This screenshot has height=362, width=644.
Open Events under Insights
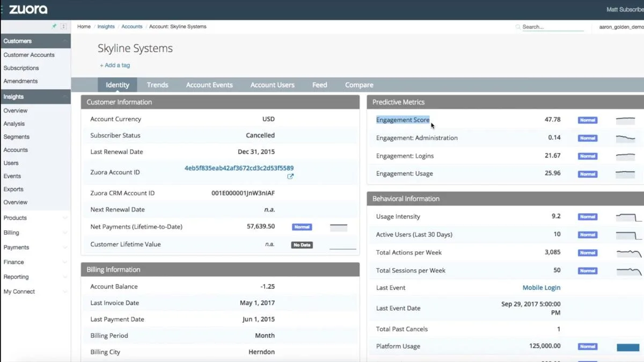point(12,176)
